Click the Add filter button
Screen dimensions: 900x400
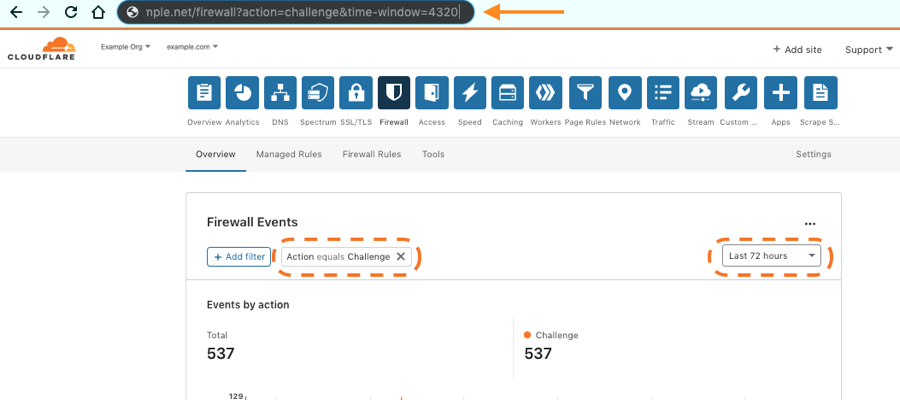[x=239, y=257]
